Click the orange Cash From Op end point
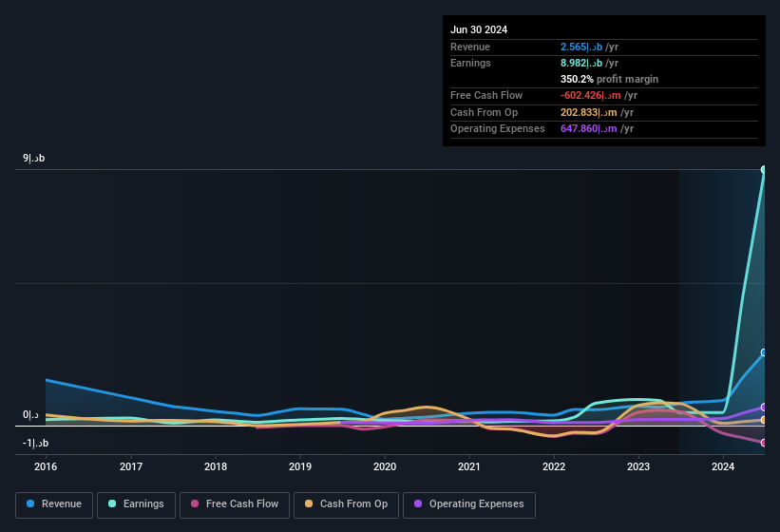The width and height of the screenshot is (780, 532). [764, 420]
